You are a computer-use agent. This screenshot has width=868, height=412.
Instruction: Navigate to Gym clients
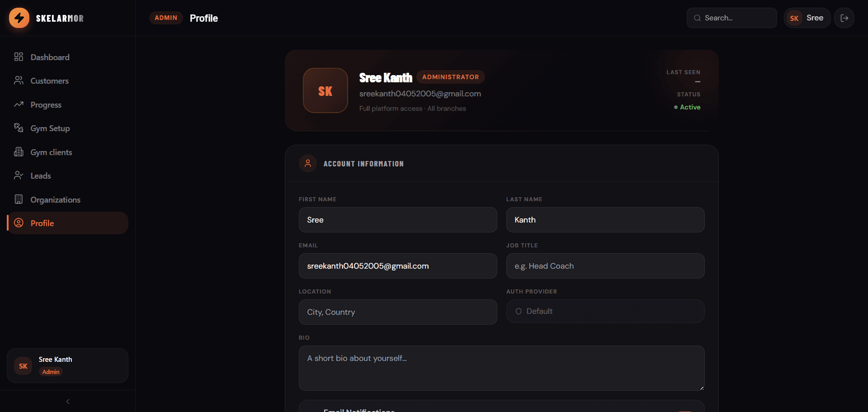coord(68,152)
